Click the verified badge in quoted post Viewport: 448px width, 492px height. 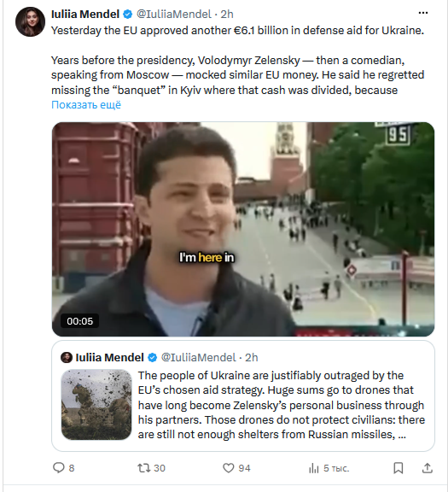(152, 357)
